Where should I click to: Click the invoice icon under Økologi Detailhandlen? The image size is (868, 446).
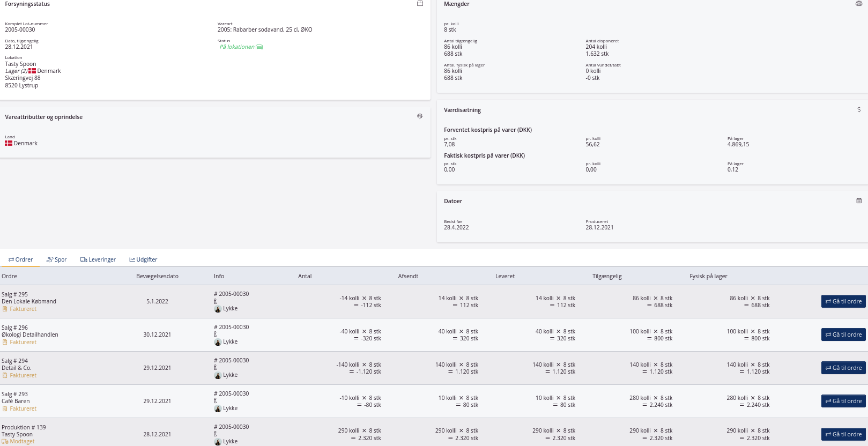(x=5, y=342)
